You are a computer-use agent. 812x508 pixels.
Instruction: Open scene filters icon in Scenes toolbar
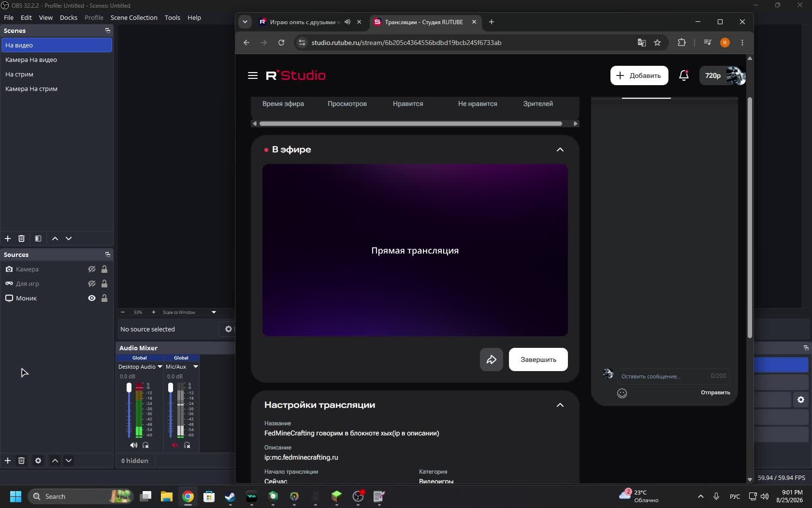[x=38, y=239]
